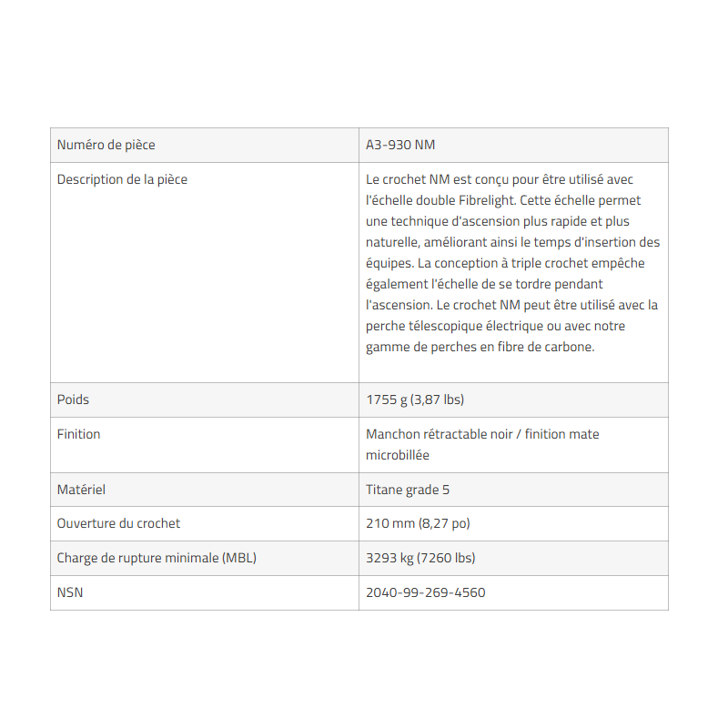This screenshot has width=728, height=728.
Task: Click the 'Finition' row label
Action: 78,434
